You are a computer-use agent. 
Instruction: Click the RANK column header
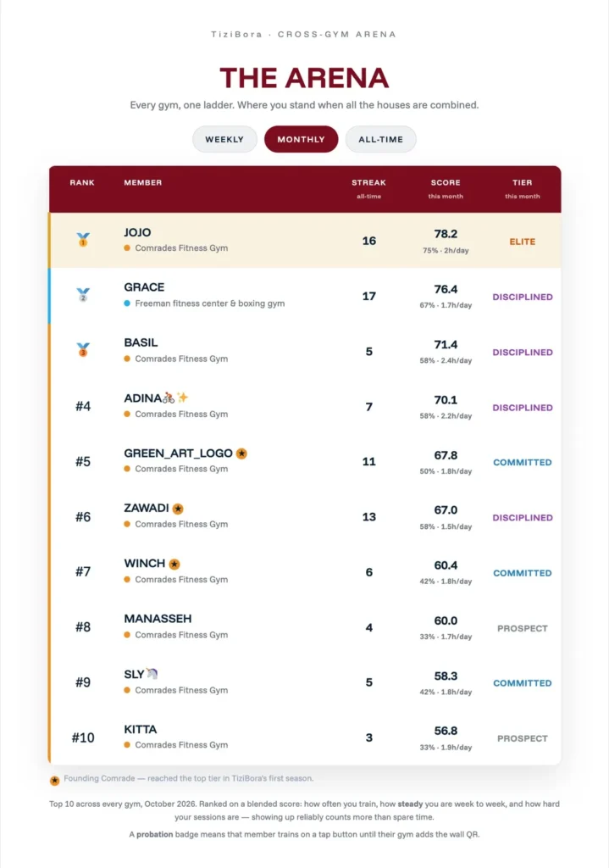[x=82, y=183]
